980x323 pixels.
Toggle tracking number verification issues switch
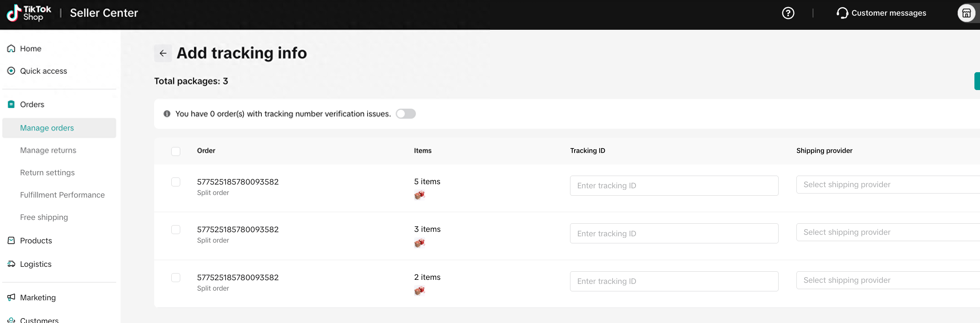(405, 114)
